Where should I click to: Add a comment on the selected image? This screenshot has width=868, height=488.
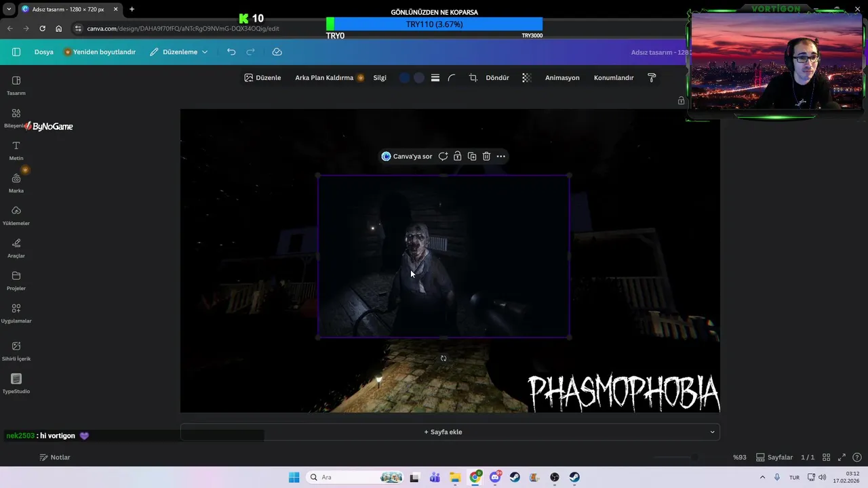coord(443,157)
